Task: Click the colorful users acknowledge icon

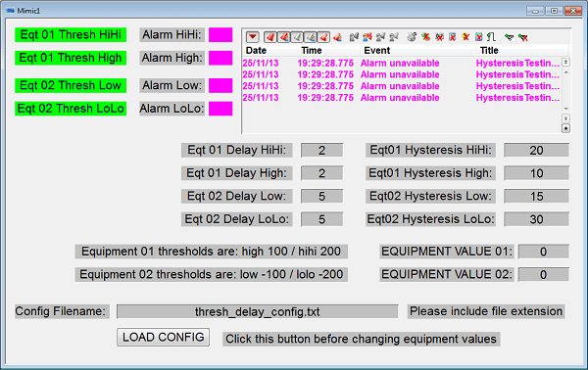Action: coord(367,36)
